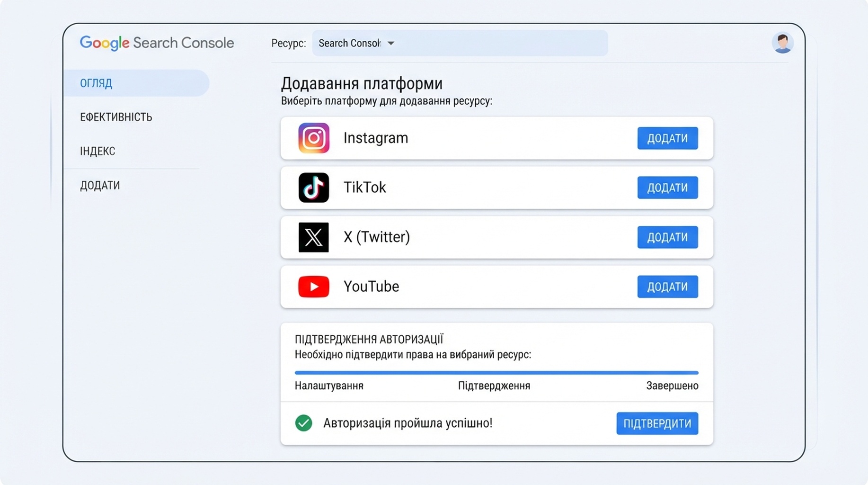868x485 pixels.
Task: Click the YouTube play logo icon
Action: (x=313, y=287)
